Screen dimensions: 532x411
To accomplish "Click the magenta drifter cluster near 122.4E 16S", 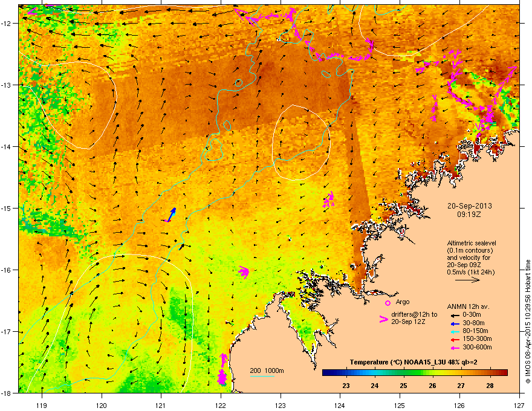I will [244, 272].
